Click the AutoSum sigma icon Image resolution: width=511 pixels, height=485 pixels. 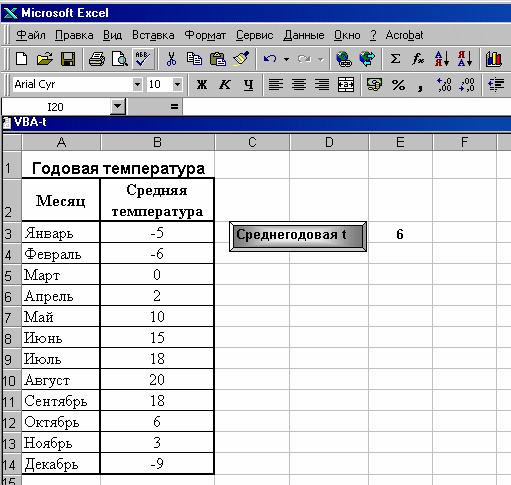(395, 59)
